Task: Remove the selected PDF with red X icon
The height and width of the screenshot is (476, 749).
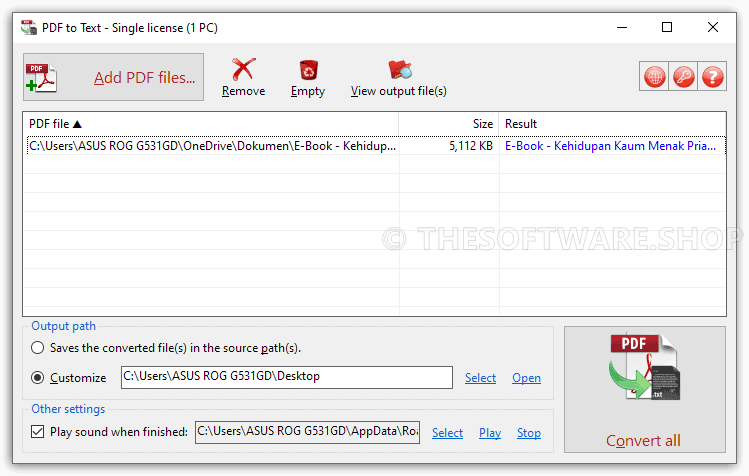Action: tap(243, 78)
